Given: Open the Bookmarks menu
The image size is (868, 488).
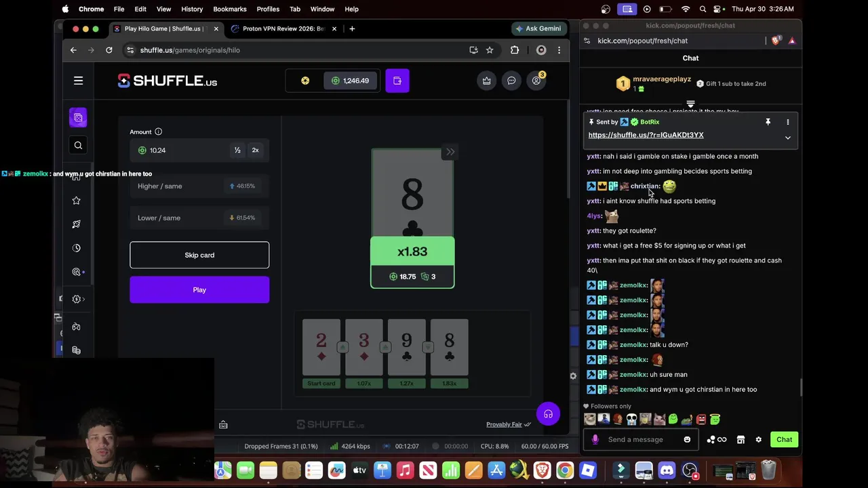Looking at the screenshot, I should click(x=230, y=9).
